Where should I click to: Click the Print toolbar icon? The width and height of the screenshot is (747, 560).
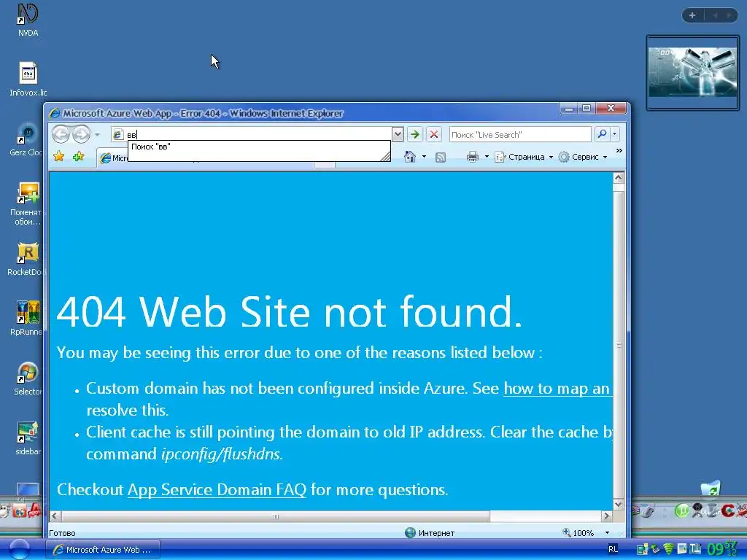(x=473, y=157)
